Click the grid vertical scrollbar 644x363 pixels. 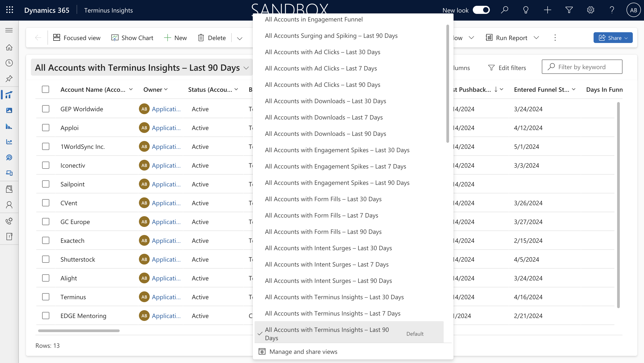[618, 205]
